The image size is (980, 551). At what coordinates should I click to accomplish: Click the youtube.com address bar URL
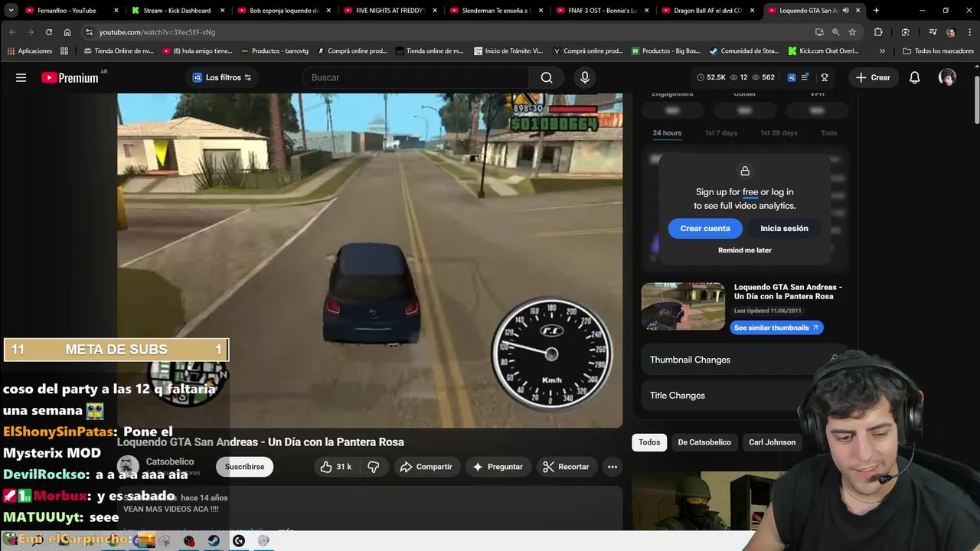point(157,32)
